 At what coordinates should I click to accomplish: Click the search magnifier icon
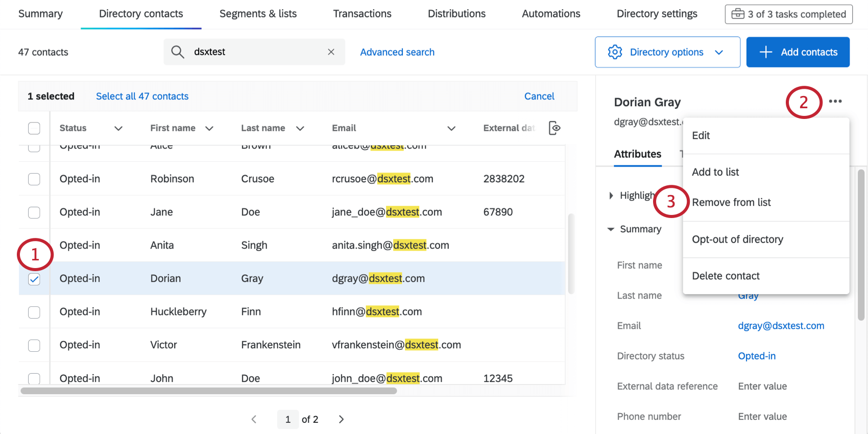177,52
